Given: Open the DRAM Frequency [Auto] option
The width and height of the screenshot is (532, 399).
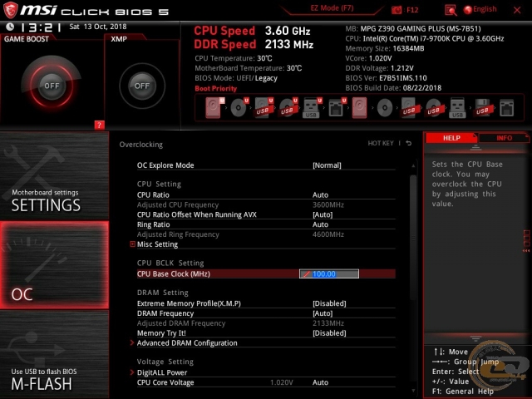Looking at the screenshot, I should point(323,313).
